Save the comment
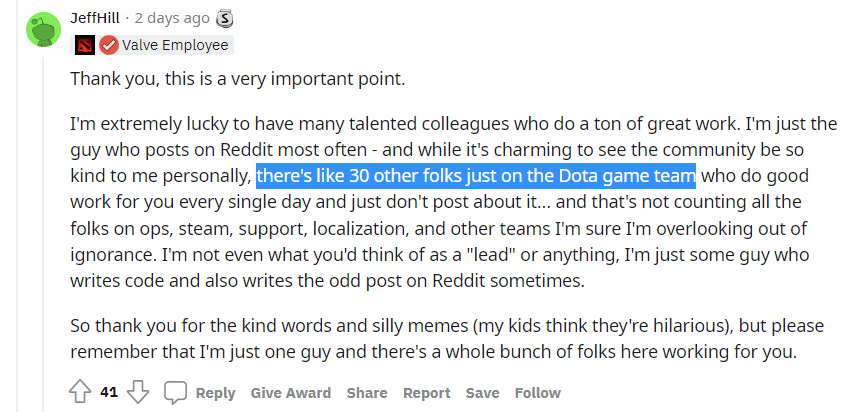This screenshot has height=412, width=866. pos(482,393)
